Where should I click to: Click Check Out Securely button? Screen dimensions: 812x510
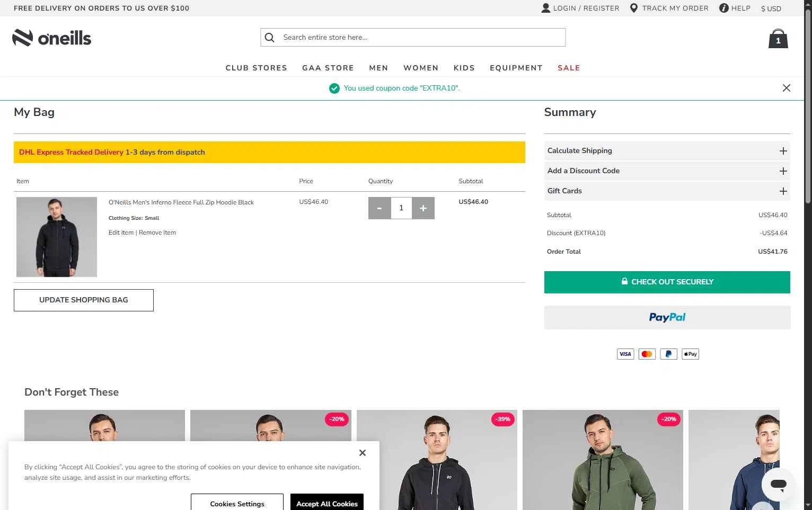pos(667,282)
